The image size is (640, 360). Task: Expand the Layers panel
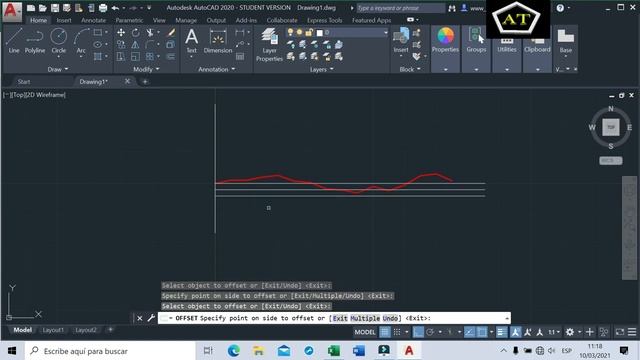click(x=322, y=69)
